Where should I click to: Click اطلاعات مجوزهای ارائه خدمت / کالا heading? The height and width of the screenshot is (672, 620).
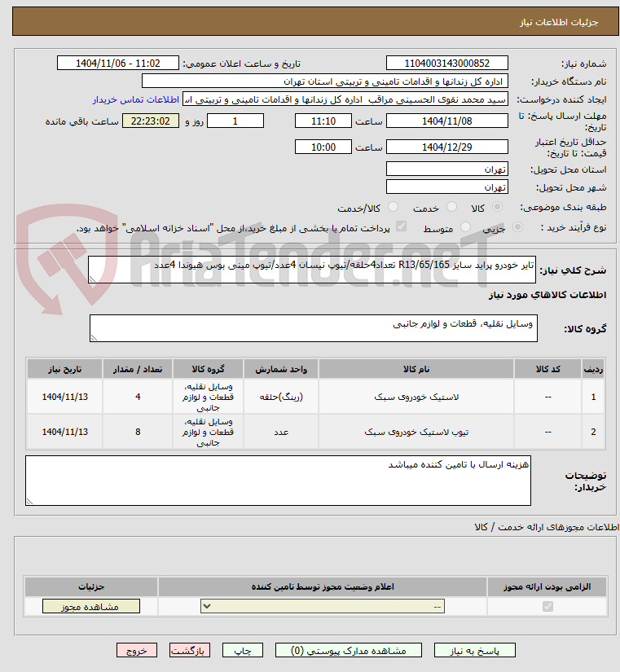tap(547, 527)
